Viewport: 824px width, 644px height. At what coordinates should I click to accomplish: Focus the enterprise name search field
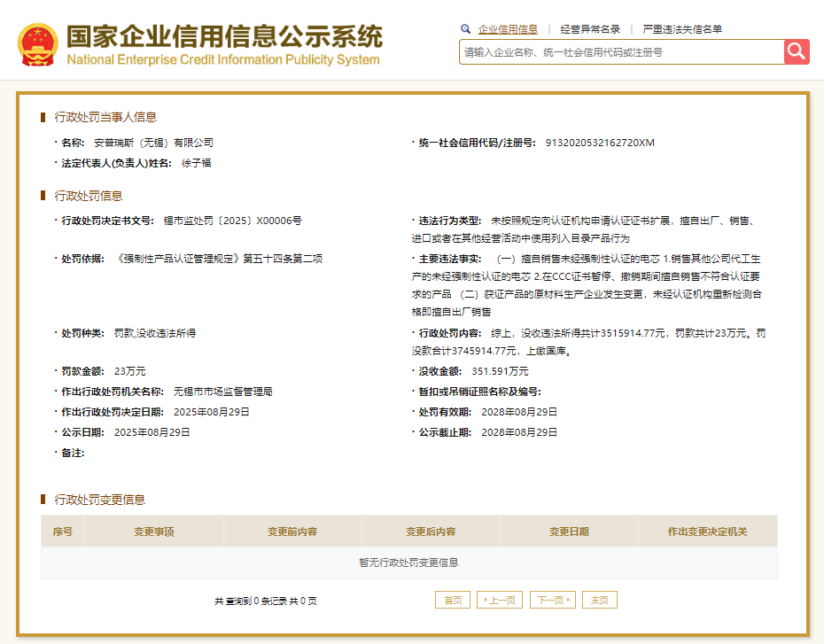click(622, 52)
